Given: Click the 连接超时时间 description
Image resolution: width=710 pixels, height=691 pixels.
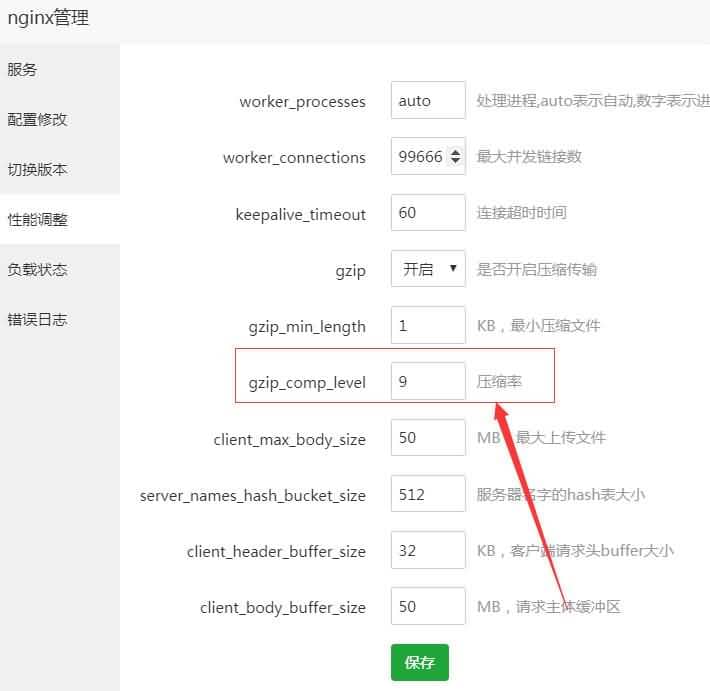Looking at the screenshot, I should (522, 212).
